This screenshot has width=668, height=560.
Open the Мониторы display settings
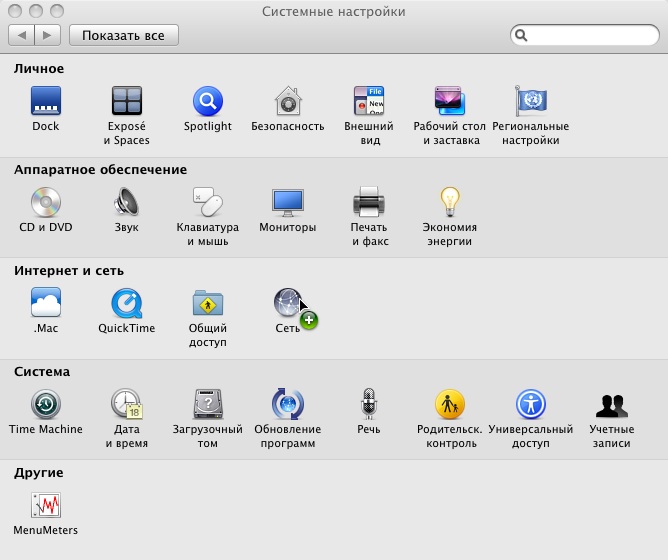288,202
